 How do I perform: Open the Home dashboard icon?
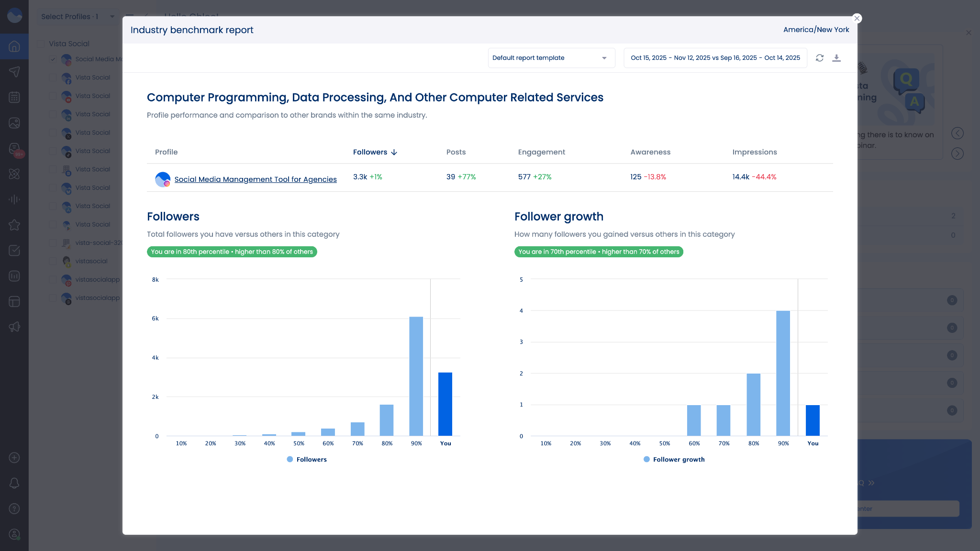pos(14,46)
